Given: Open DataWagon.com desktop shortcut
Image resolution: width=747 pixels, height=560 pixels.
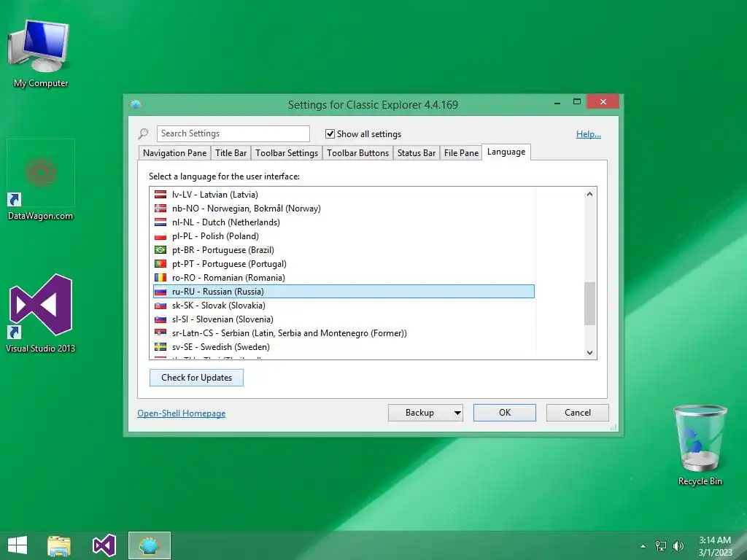Looking at the screenshot, I should 41,180.
